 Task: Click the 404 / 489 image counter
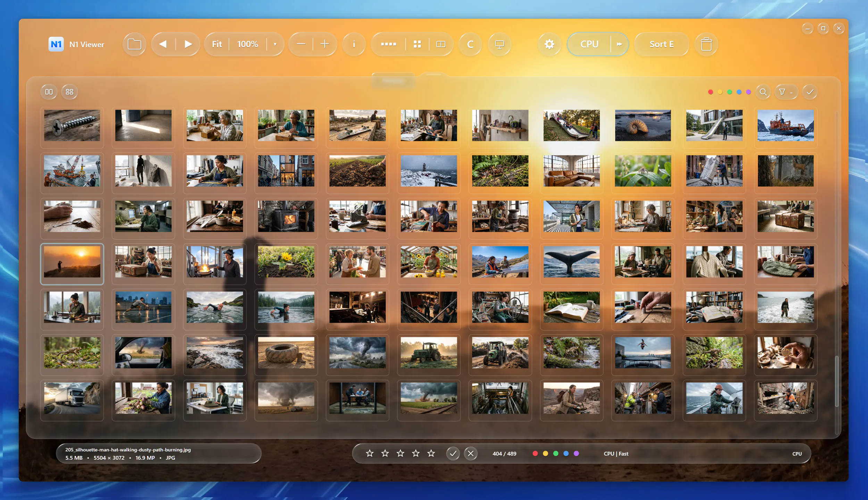(504, 454)
